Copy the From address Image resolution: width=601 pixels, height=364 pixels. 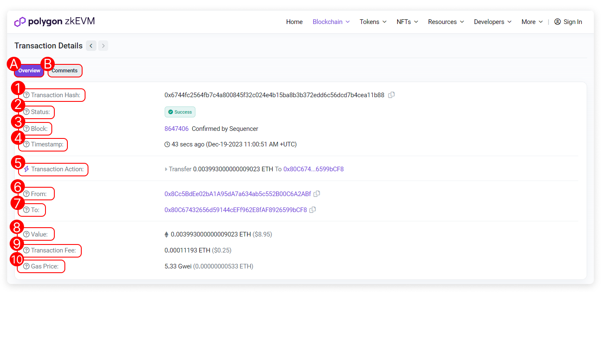[317, 194]
